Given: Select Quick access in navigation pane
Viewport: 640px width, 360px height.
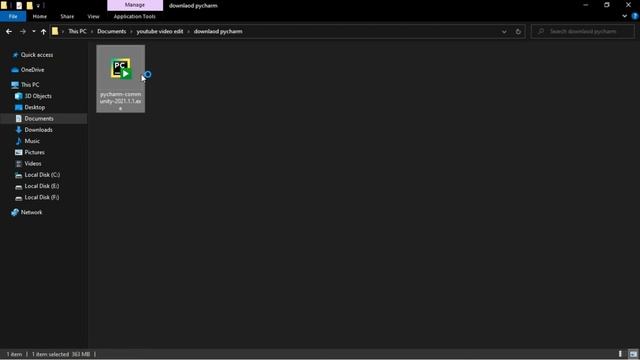Looking at the screenshot, I should (37, 55).
